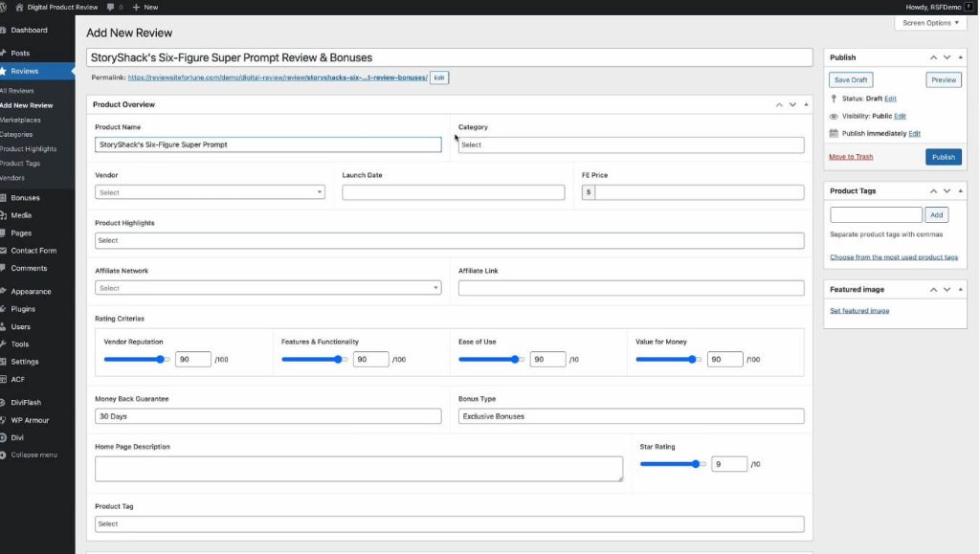This screenshot has width=980, height=554.
Task: Move the Featured image panel down
Action: [947, 290]
